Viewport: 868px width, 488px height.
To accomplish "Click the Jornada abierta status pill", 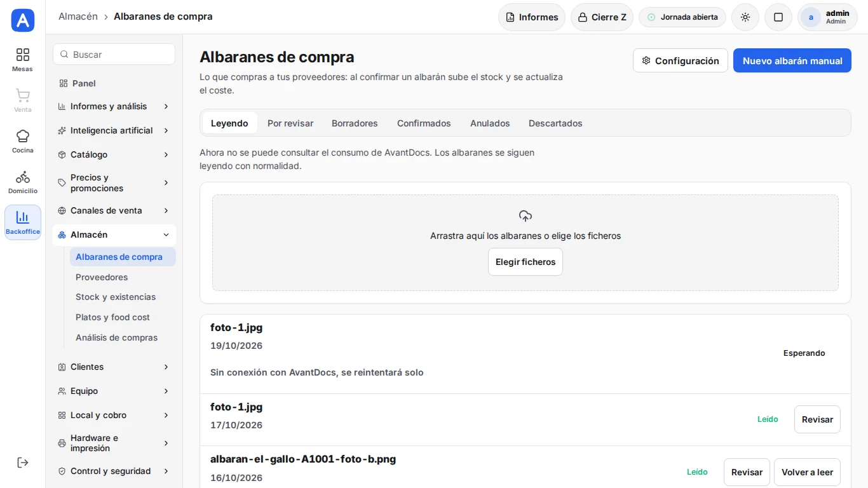I will tap(682, 17).
